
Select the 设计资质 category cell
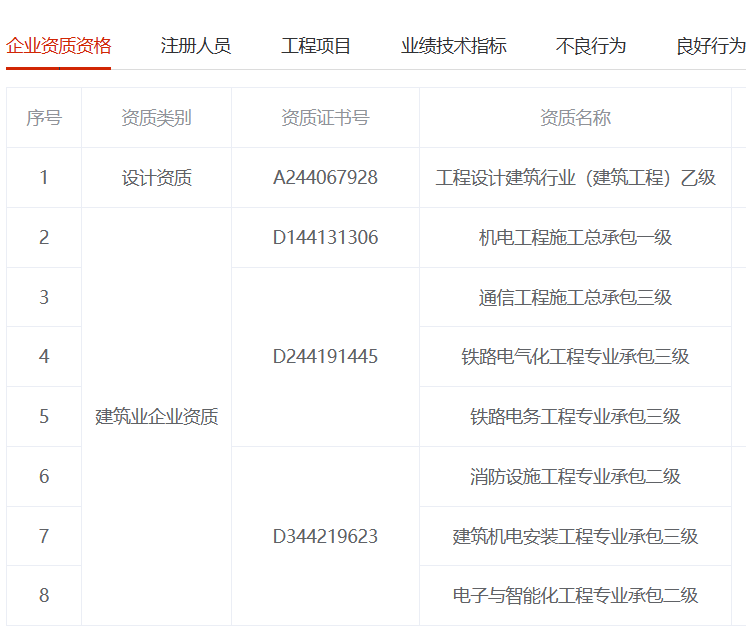click(x=156, y=178)
